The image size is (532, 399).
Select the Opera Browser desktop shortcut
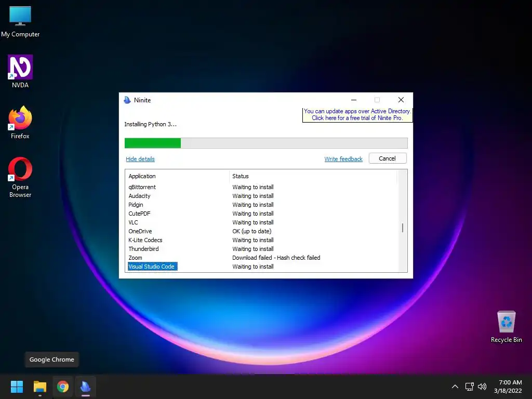20,178
